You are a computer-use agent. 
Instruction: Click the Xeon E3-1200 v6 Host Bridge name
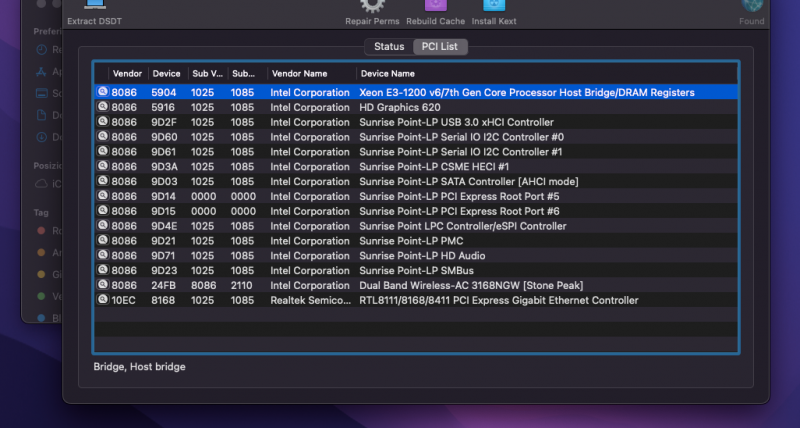pos(527,93)
